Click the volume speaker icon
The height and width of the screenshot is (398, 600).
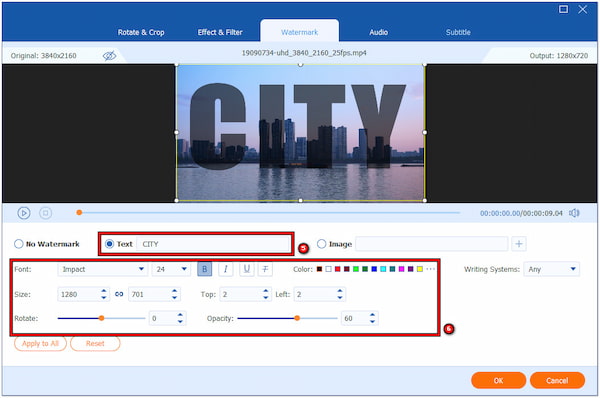(574, 213)
